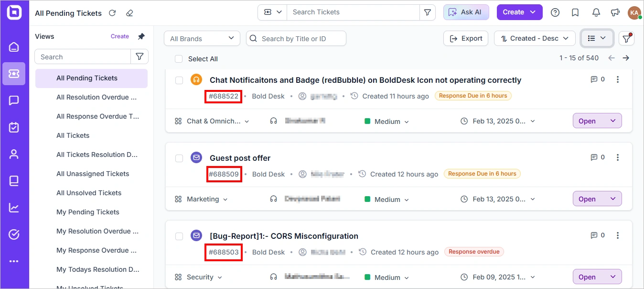Click the Ask AI button
644x289 pixels.
(466, 12)
